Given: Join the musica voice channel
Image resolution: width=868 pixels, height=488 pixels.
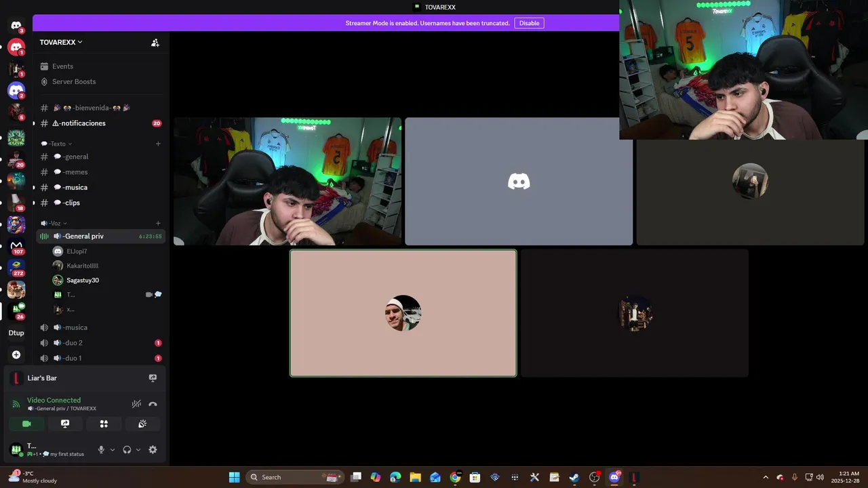Looking at the screenshot, I should click(x=100, y=327).
